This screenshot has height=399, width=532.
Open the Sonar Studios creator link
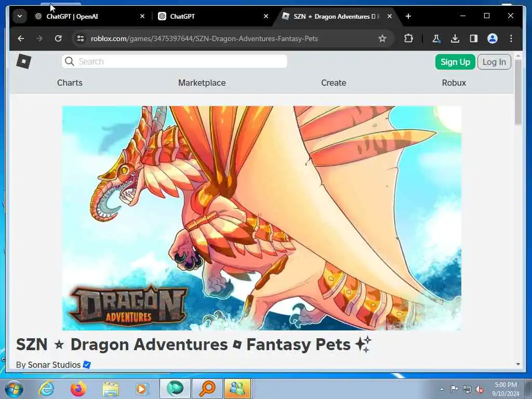click(54, 365)
